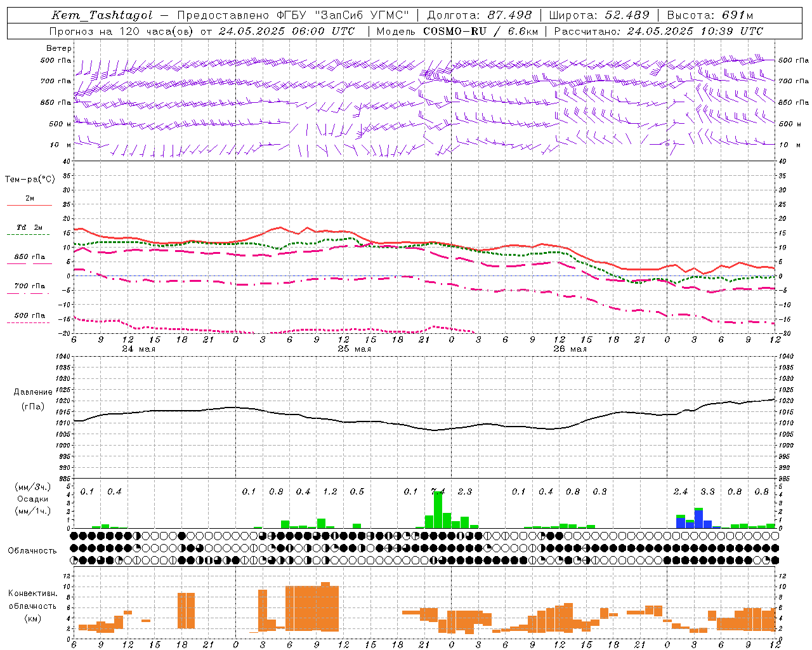Click the Осадки precipitation label
This screenshot has width=812, height=650.
coord(33,499)
